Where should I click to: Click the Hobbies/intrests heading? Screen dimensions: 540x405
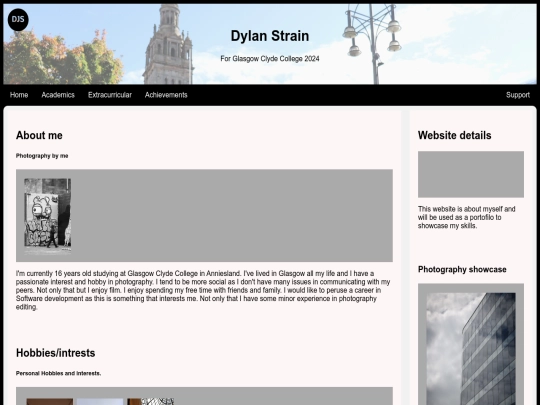point(55,353)
